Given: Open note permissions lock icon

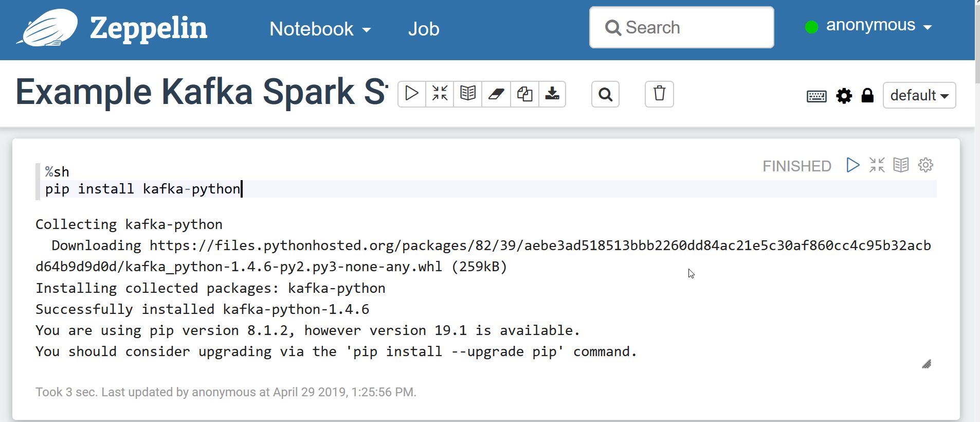Looking at the screenshot, I should (867, 95).
